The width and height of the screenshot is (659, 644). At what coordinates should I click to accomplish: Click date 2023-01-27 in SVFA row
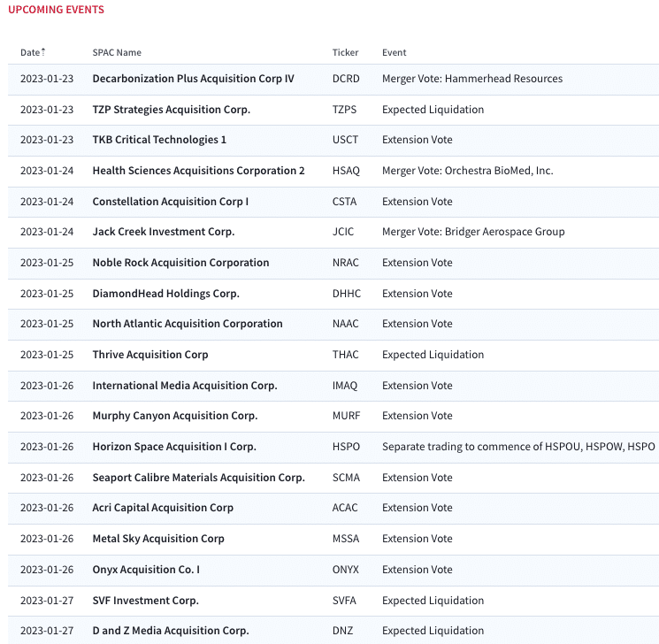tap(47, 601)
